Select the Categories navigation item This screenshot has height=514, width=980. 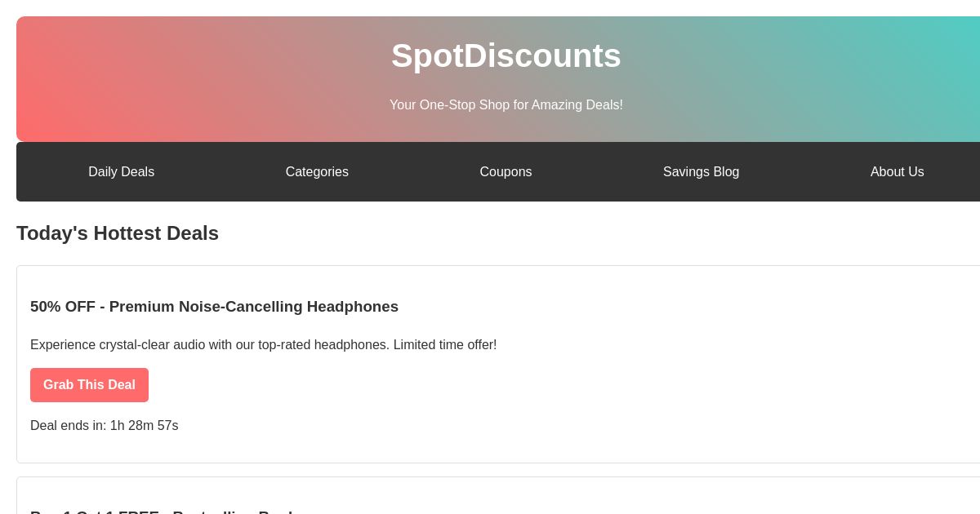(x=317, y=171)
